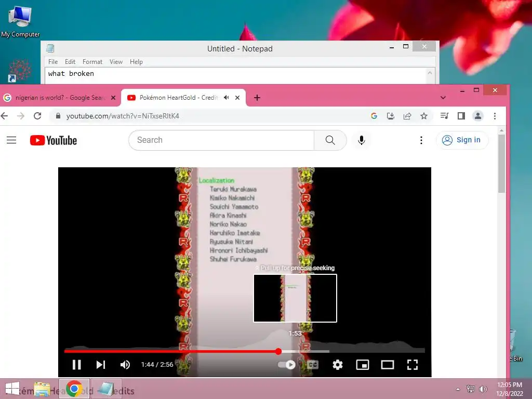Click the Google icon in address bar
This screenshot has height=399, width=532.
(374, 116)
